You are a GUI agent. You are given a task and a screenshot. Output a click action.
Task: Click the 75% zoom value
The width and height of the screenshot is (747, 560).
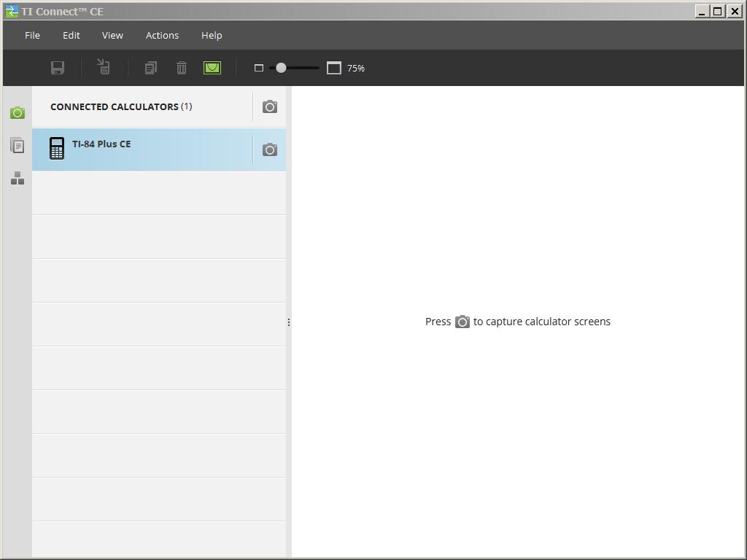click(356, 68)
